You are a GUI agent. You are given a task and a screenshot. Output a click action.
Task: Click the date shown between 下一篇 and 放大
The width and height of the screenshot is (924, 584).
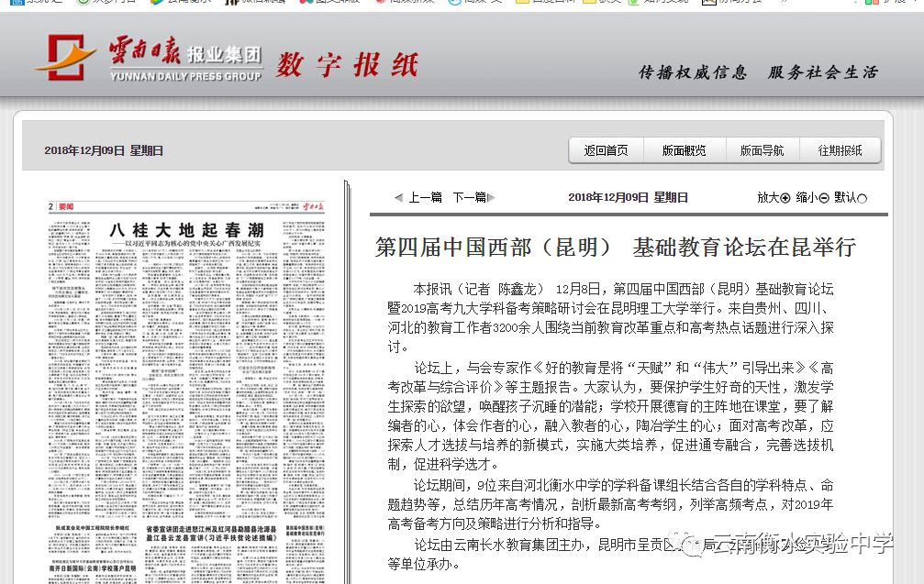[629, 198]
